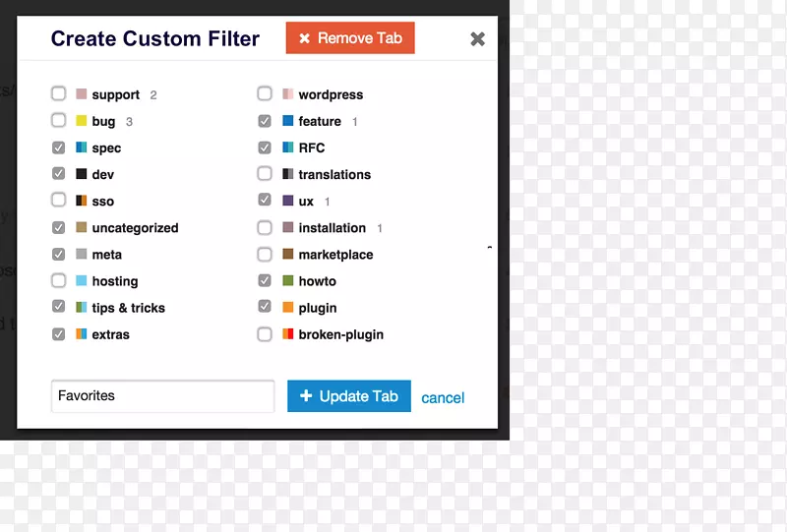Viewport: 787px width, 532px height.
Task: Click the Remove Tab button
Action: tap(350, 37)
